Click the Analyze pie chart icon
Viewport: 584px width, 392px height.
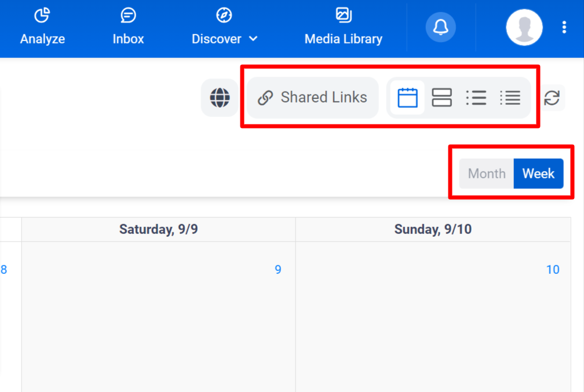tap(42, 15)
